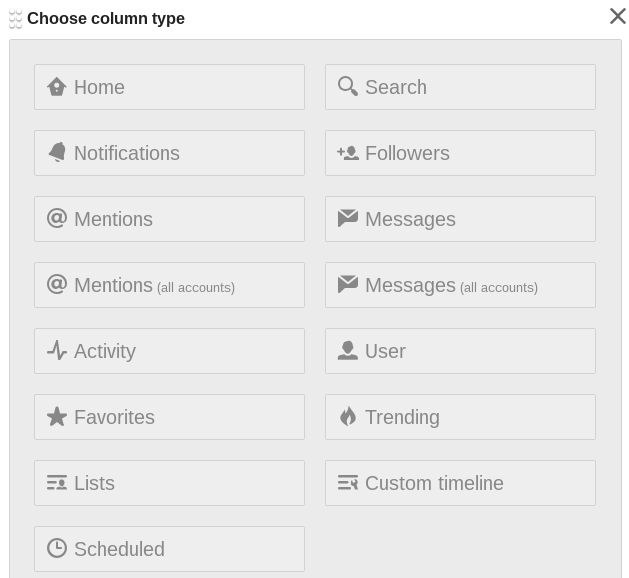The width and height of the screenshot is (629, 578).
Task: Click the pulse icon beside Activity
Action: tap(57, 351)
